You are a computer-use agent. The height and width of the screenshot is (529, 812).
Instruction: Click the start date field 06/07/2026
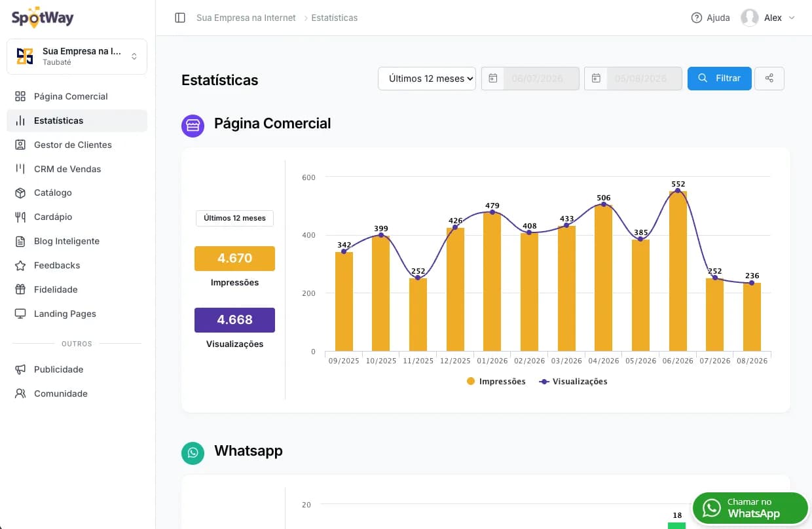point(541,79)
